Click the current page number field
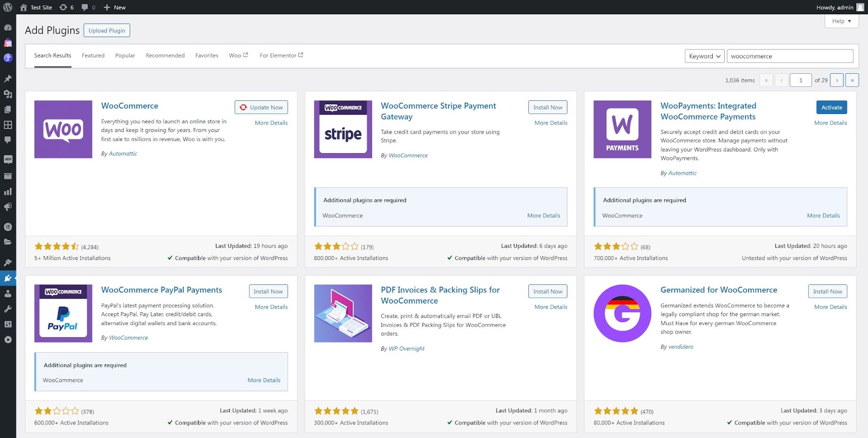Image resolution: width=868 pixels, height=438 pixels. (801, 80)
